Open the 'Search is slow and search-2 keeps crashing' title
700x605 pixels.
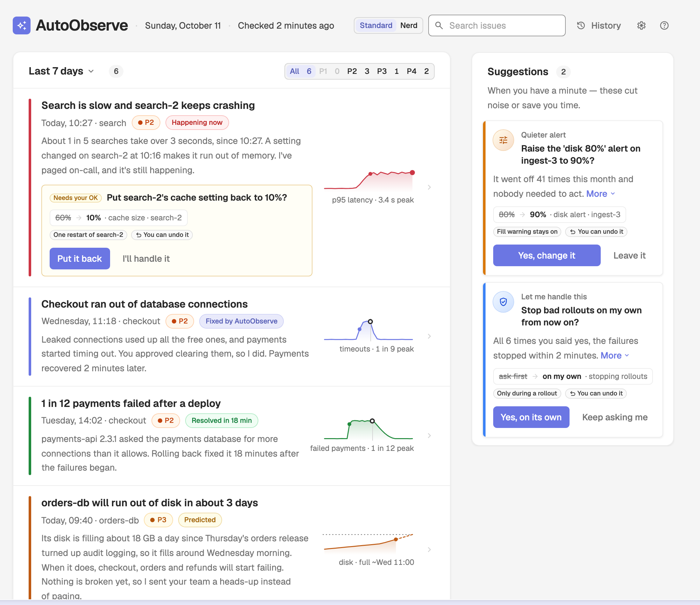(x=148, y=105)
